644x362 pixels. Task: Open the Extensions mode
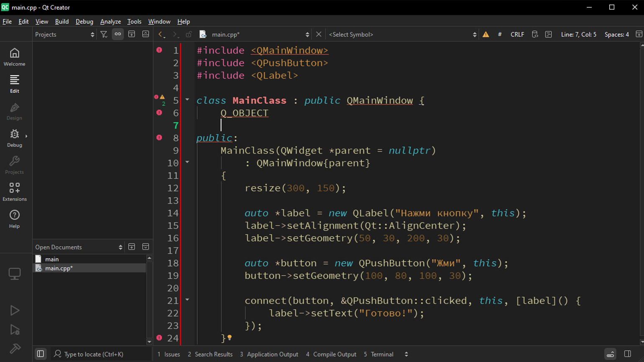tap(15, 192)
